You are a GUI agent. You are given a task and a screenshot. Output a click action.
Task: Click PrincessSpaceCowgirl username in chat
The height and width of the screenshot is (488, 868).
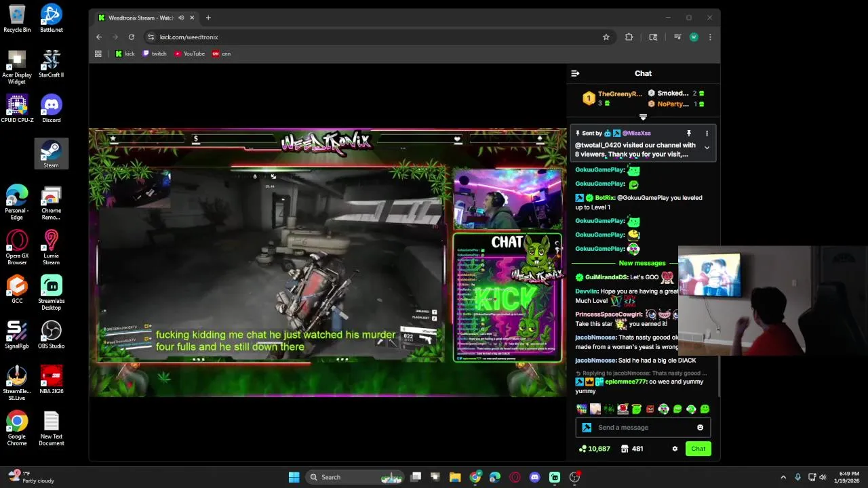click(x=609, y=314)
